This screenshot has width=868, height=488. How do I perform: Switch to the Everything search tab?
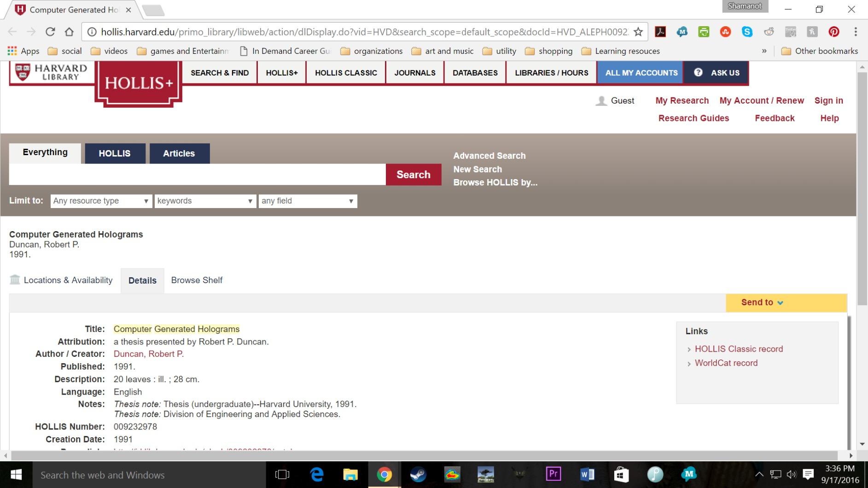point(45,153)
